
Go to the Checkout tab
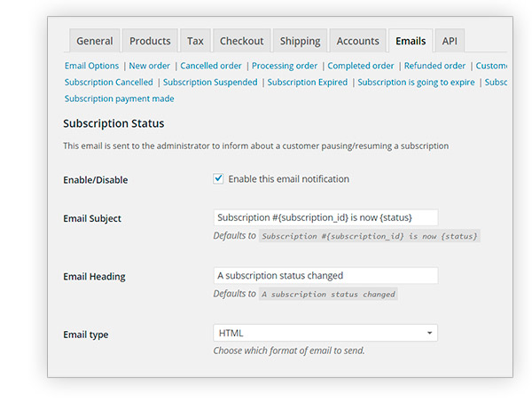[x=241, y=41]
